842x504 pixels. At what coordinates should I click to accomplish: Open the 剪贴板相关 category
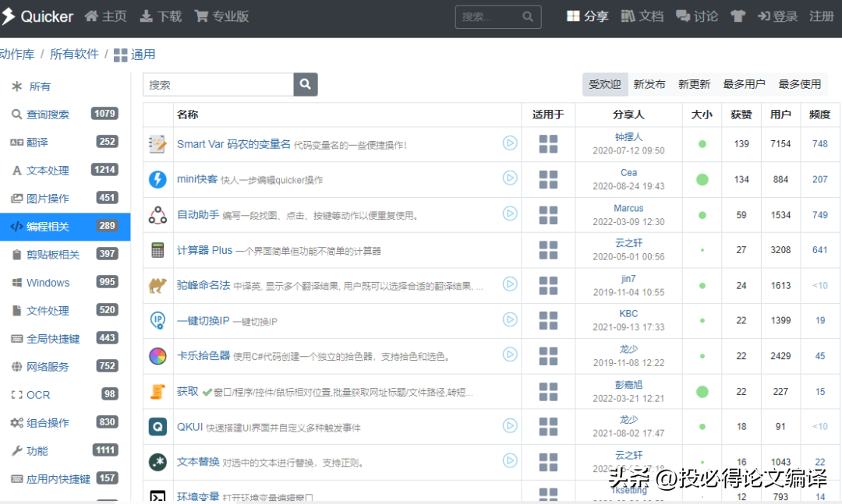coord(65,255)
